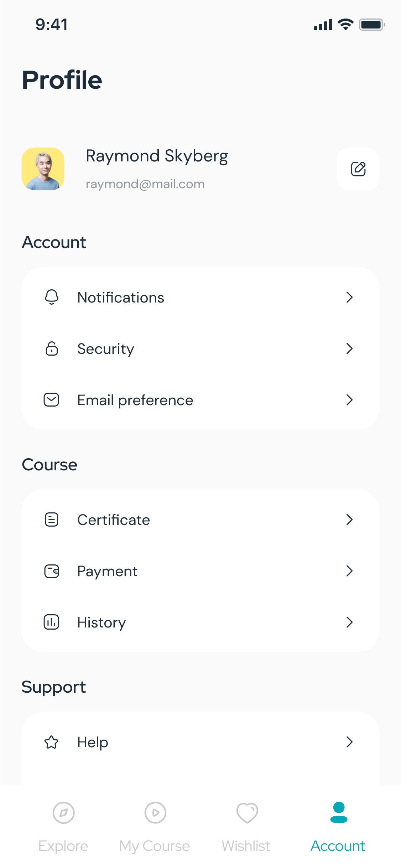This screenshot has height=868, width=401.
Task: Tap the Payment wallet icon
Action: click(52, 571)
